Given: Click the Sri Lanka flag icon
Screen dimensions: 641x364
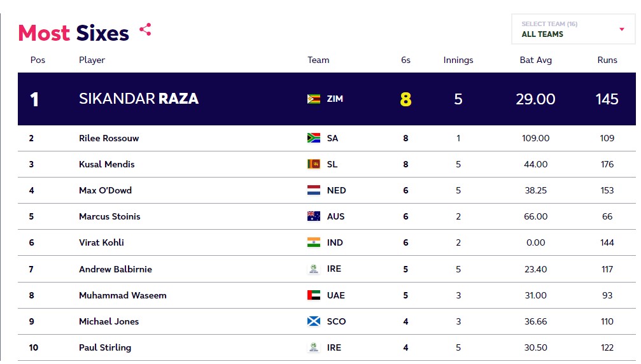Looking at the screenshot, I should tap(314, 164).
